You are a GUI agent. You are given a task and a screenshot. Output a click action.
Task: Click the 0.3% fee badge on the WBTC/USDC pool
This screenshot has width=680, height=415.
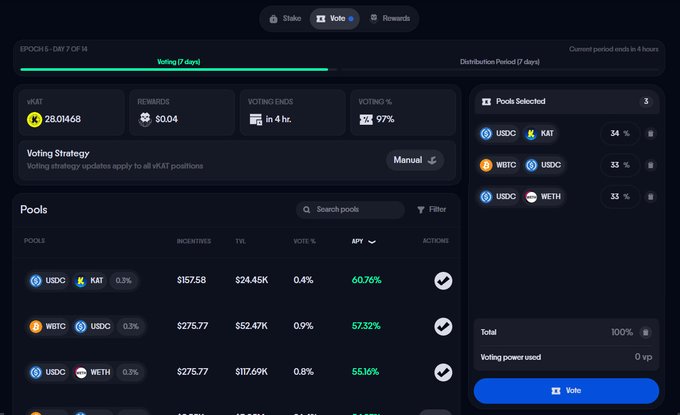(x=131, y=326)
